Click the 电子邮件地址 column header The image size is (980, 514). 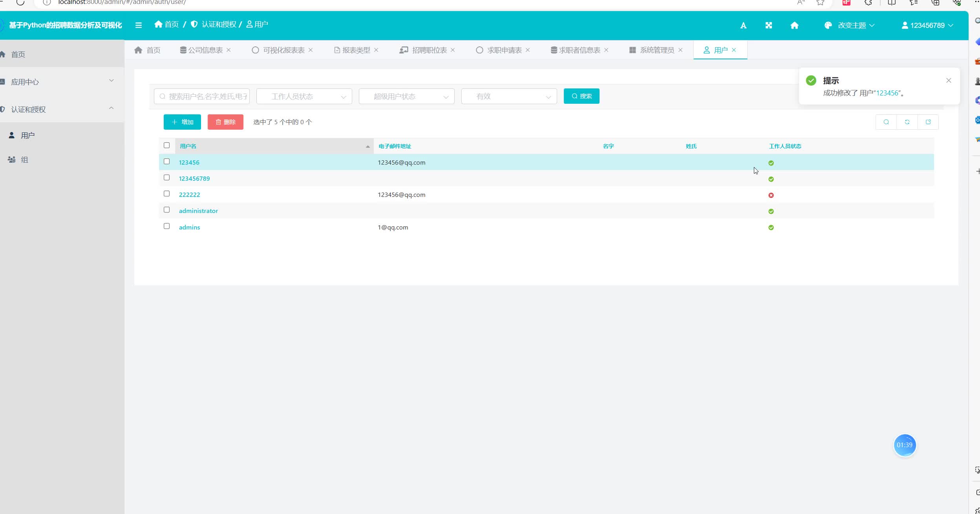395,146
